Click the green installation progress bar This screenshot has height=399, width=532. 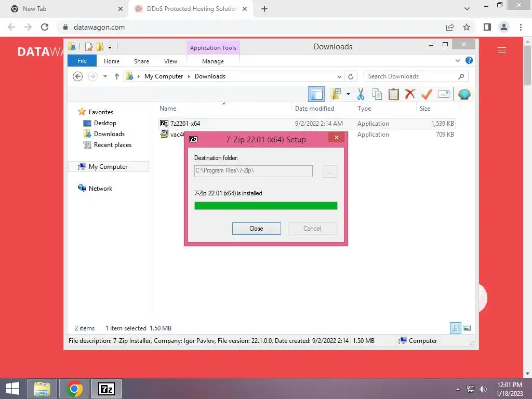[x=265, y=206]
